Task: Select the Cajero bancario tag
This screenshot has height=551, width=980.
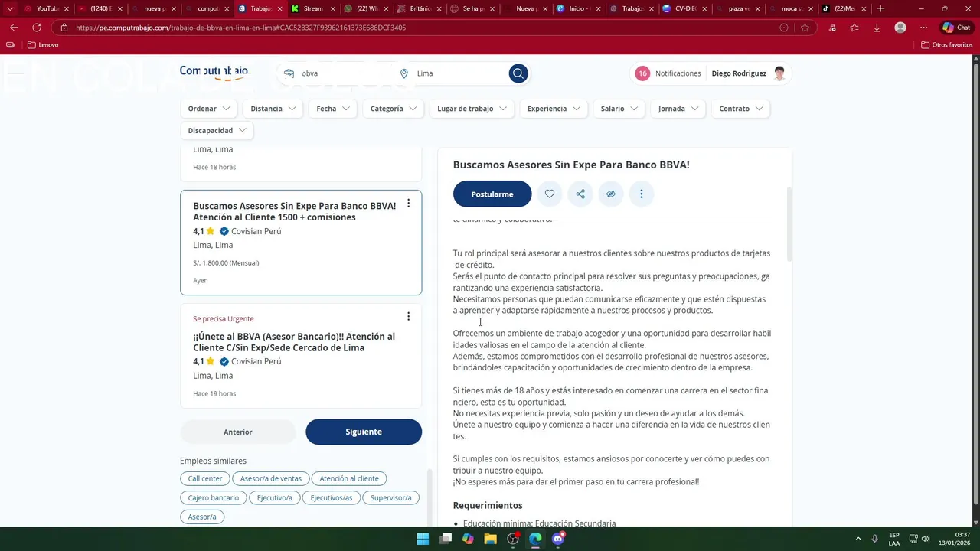Action: [x=214, y=497]
